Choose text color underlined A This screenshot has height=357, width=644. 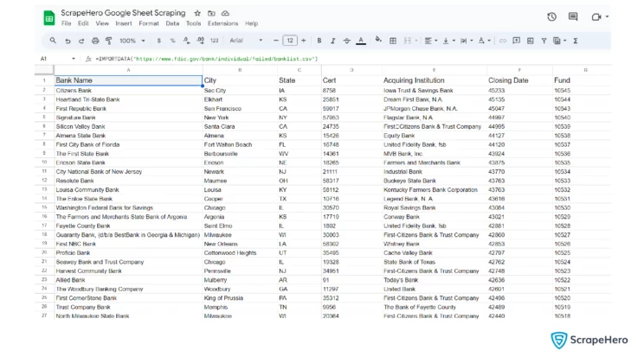(361, 41)
